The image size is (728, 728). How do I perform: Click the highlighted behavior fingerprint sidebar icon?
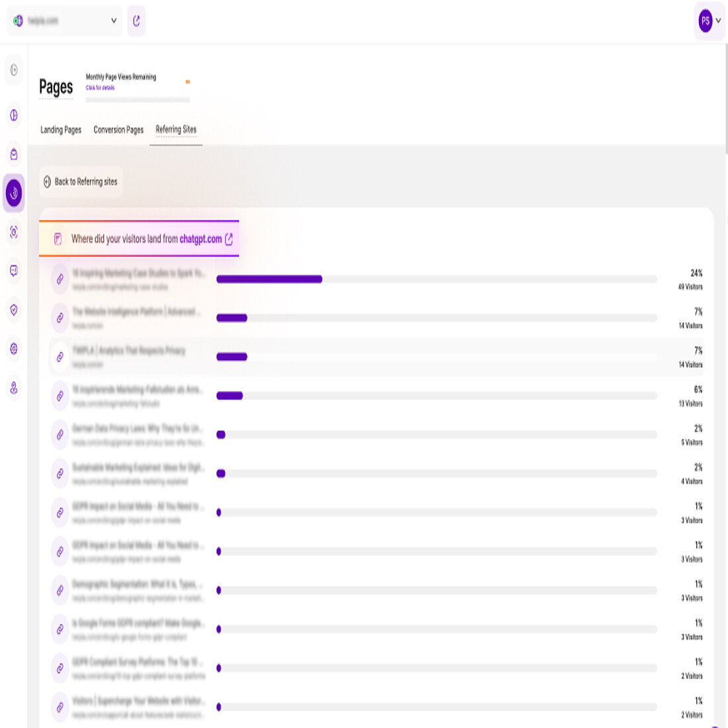13,194
